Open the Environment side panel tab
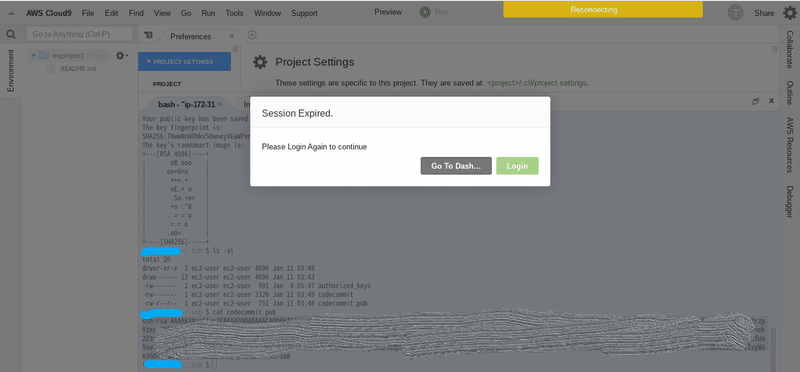Image resolution: width=800 pixels, height=372 pixels. pyautogui.click(x=11, y=70)
